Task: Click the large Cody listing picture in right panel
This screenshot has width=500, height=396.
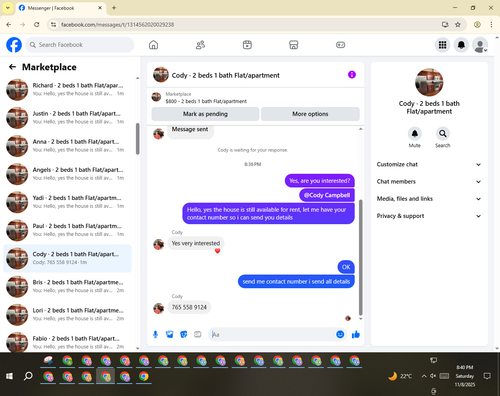Action: [429, 82]
